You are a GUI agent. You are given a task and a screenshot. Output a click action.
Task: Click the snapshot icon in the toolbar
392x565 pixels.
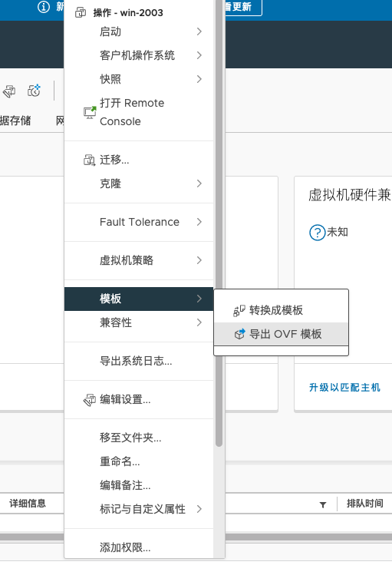pyautogui.click(x=35, y=91)
